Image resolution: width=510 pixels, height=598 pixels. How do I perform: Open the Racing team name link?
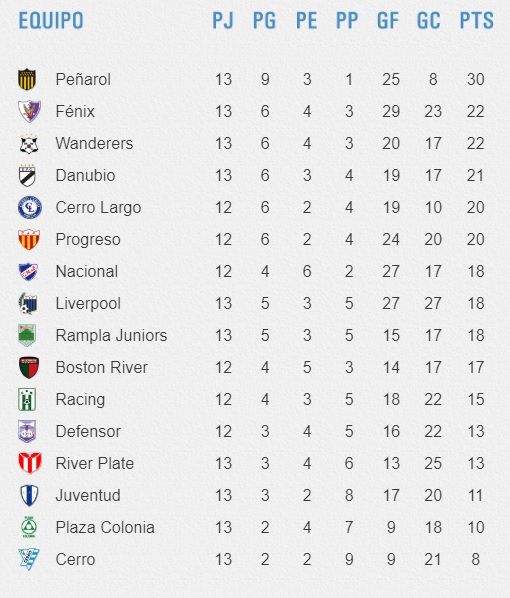click(x=80, y=400)
